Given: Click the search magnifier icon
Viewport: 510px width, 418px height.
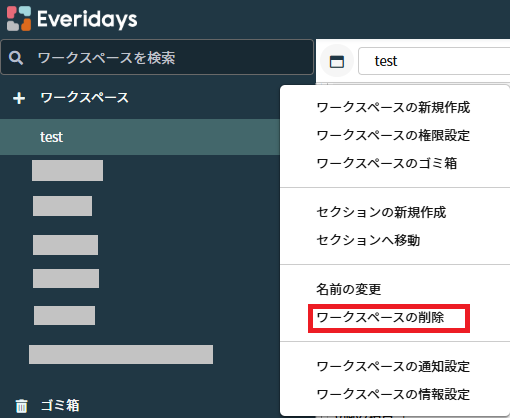Looking at the screenshot, I should click(x=16, y=58).
